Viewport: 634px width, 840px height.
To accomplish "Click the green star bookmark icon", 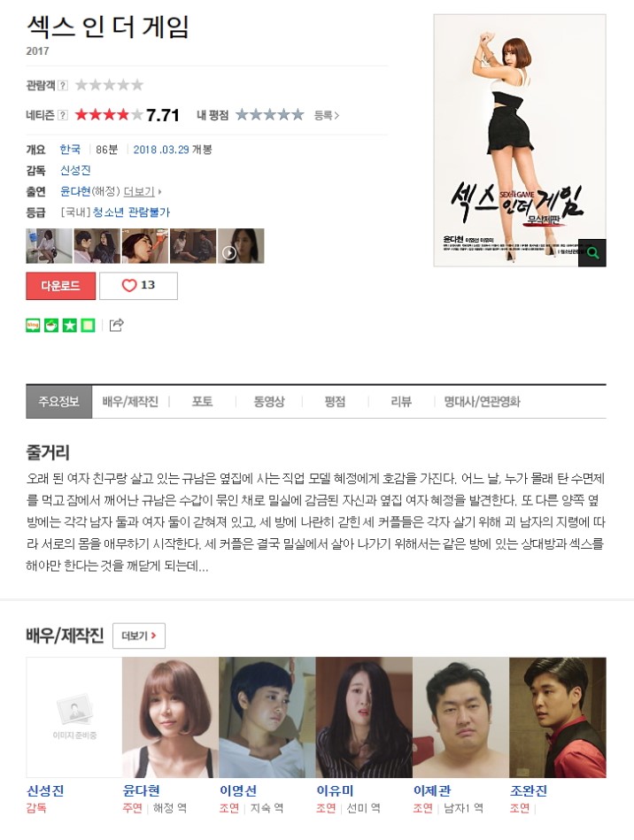I will click(x=70, y=325).
